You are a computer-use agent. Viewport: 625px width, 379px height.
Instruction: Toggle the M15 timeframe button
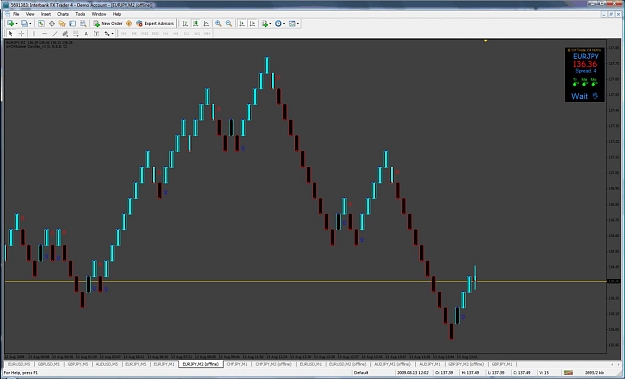(145, 33)
